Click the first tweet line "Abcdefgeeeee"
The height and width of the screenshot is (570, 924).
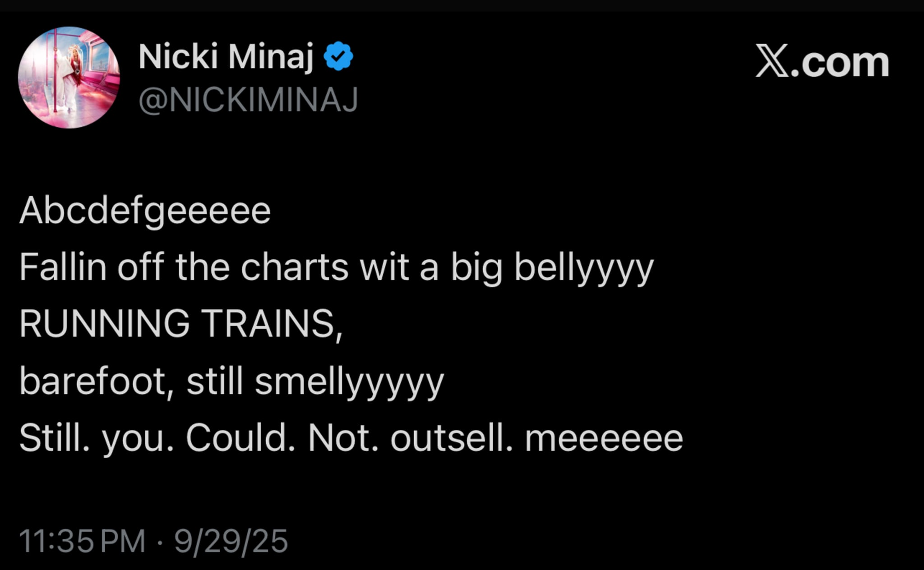tap(145, 211)
